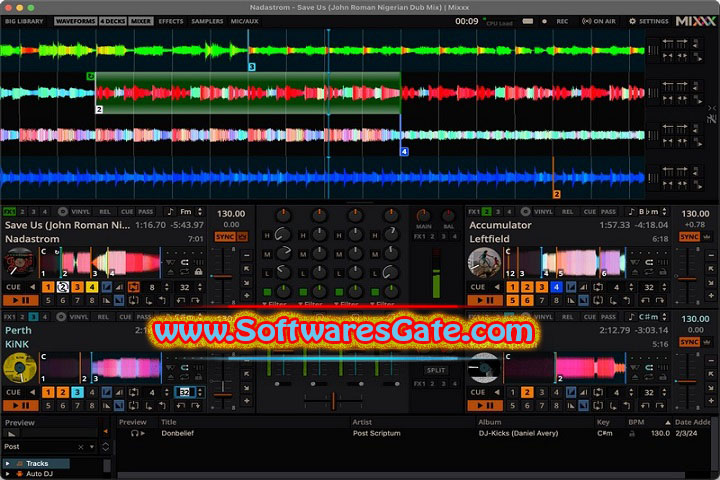This screenshot has height=480, width=720.
Task: Change beatjump size 32 stepper on Accumulator deck
Action: (x=664, y=287)
